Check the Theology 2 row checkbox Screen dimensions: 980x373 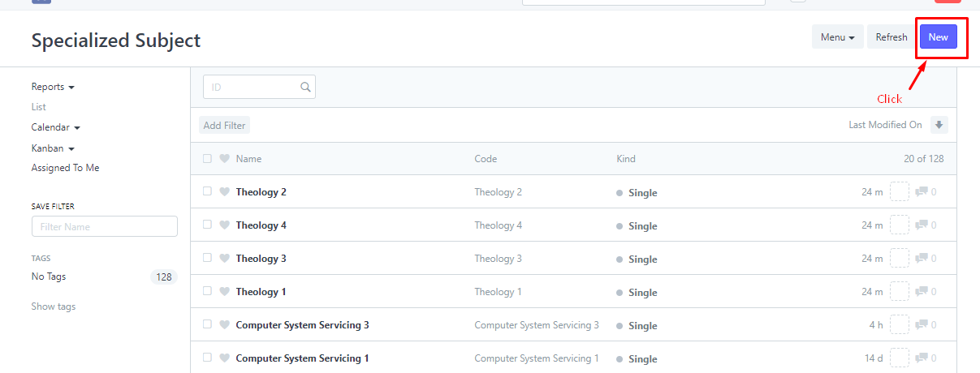point(207,191)
